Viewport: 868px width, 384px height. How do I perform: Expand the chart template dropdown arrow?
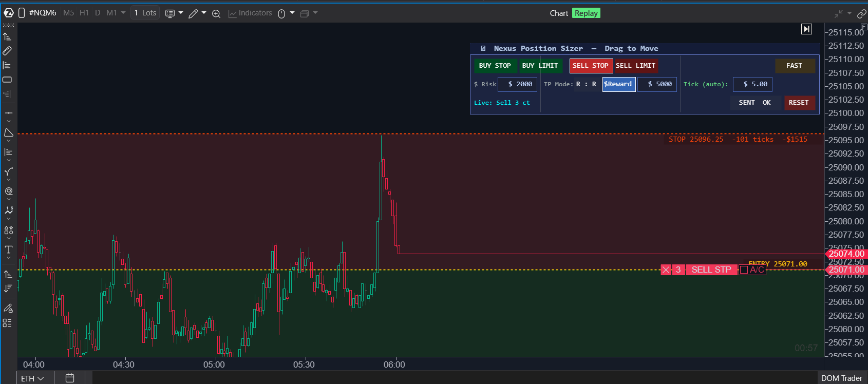[181, 13]
